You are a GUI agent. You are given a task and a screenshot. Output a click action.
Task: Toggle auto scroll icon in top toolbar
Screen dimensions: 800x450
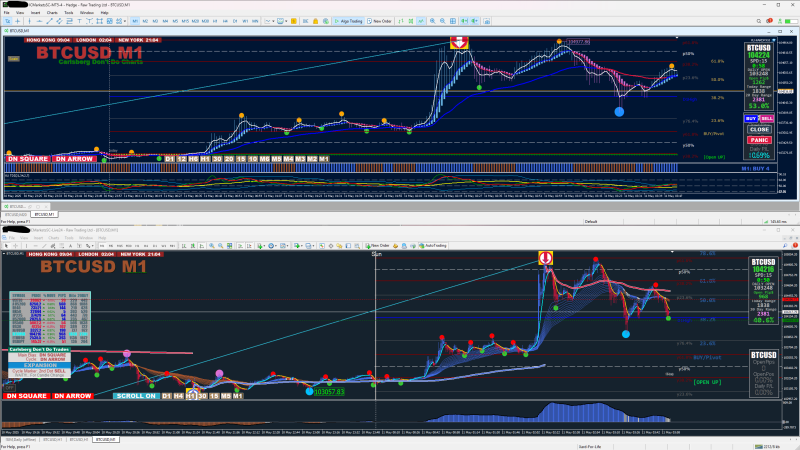point(464,21)
